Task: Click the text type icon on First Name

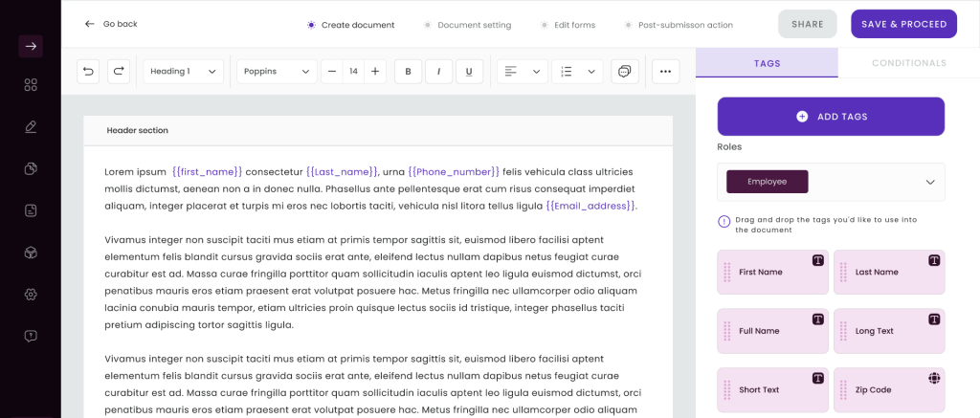Action: pyautogui.click(x=817, y=260)
